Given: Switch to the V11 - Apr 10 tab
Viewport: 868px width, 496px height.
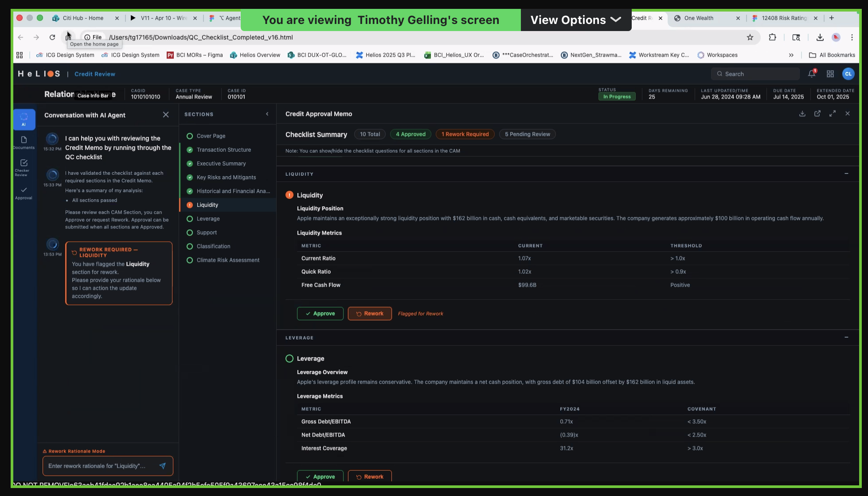Looking at the screenshot, I should coord(163,18).
